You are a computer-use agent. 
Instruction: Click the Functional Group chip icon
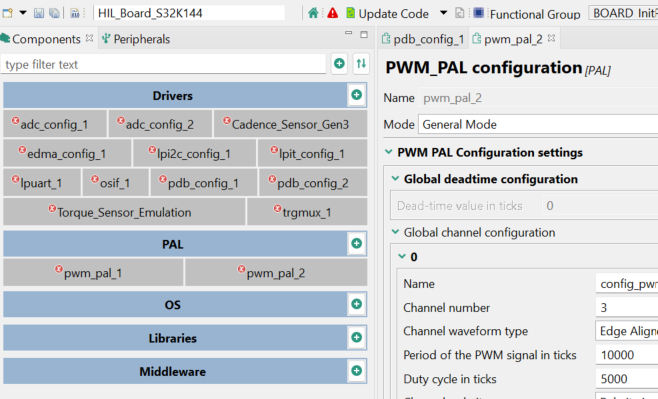coord(478,13)
